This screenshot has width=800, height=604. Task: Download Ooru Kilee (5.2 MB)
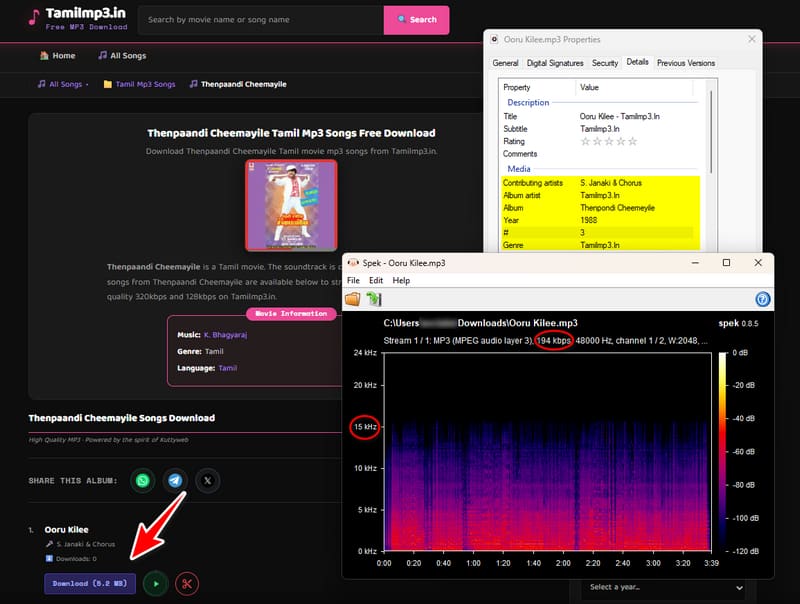tap(90, 584)
